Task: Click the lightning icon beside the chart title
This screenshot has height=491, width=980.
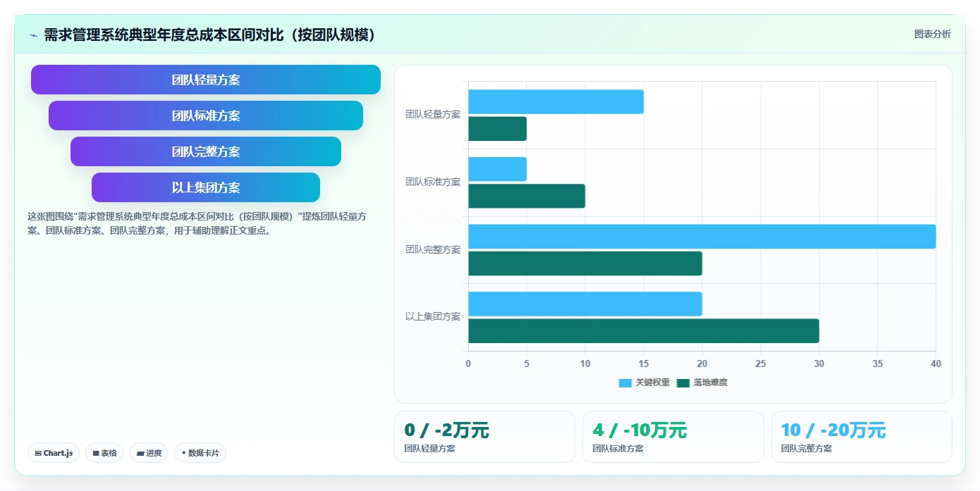Action: 34,35
